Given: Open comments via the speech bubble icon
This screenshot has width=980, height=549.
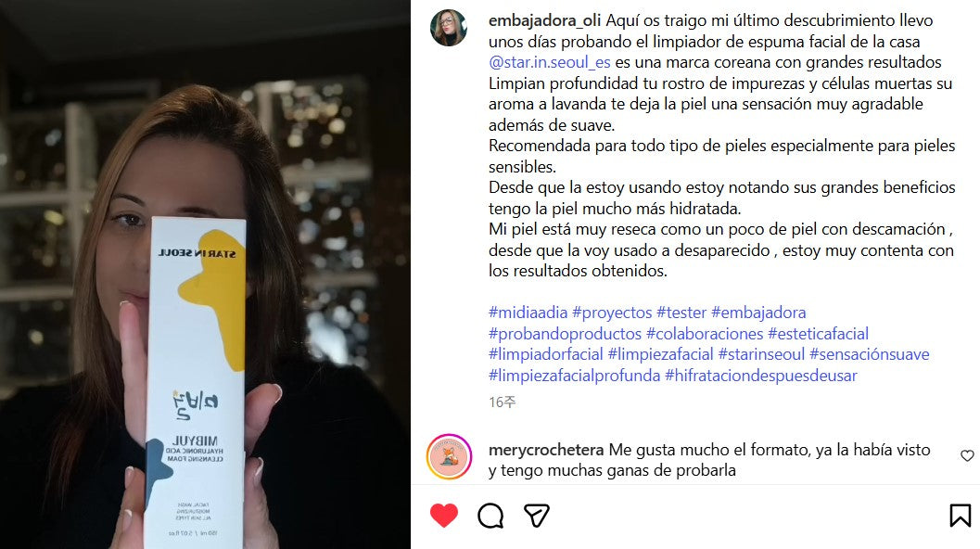Looking at the screenshot, I should coord(490,516).
